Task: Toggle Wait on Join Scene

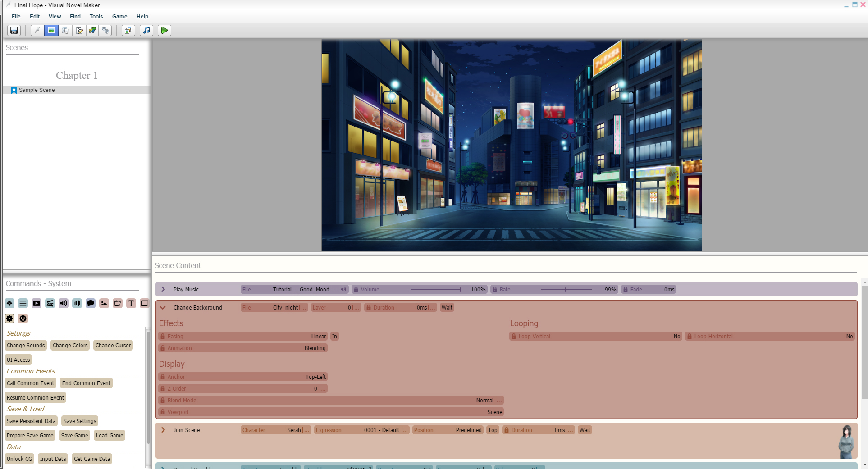Action: point(585,430)
